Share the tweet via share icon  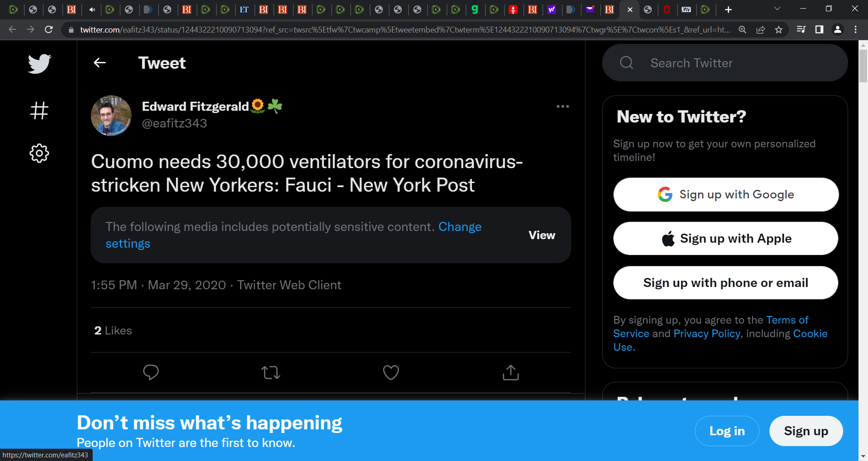511,372
